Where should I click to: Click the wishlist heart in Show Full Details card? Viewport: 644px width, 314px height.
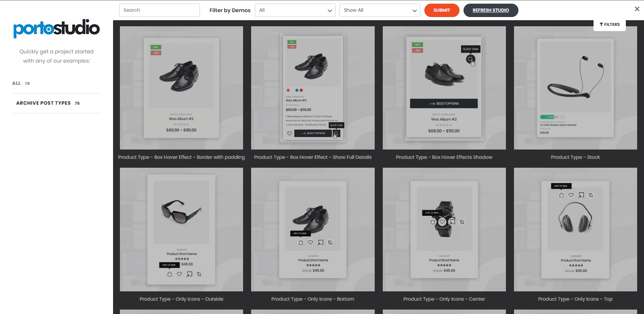coord(289,133)
